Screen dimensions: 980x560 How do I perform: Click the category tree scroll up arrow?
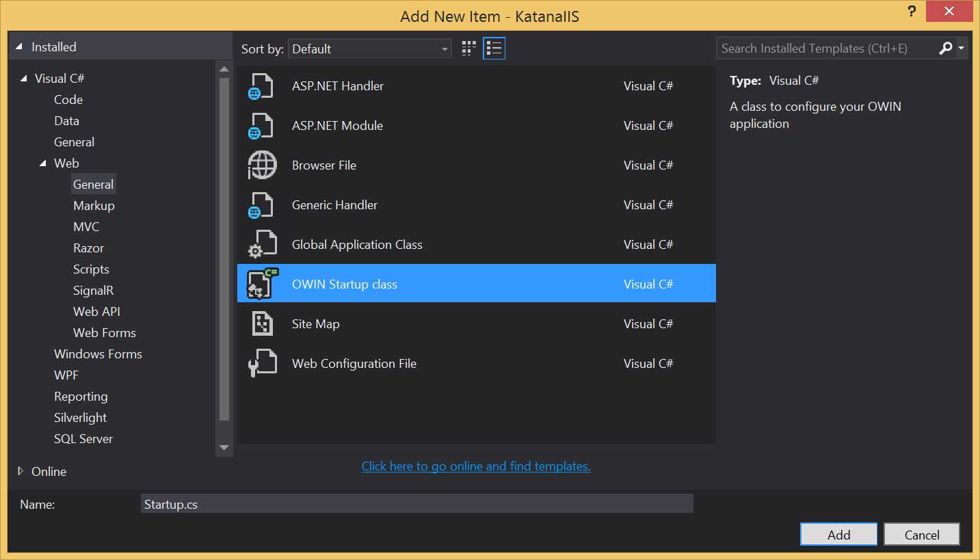[x=224, y=69]
